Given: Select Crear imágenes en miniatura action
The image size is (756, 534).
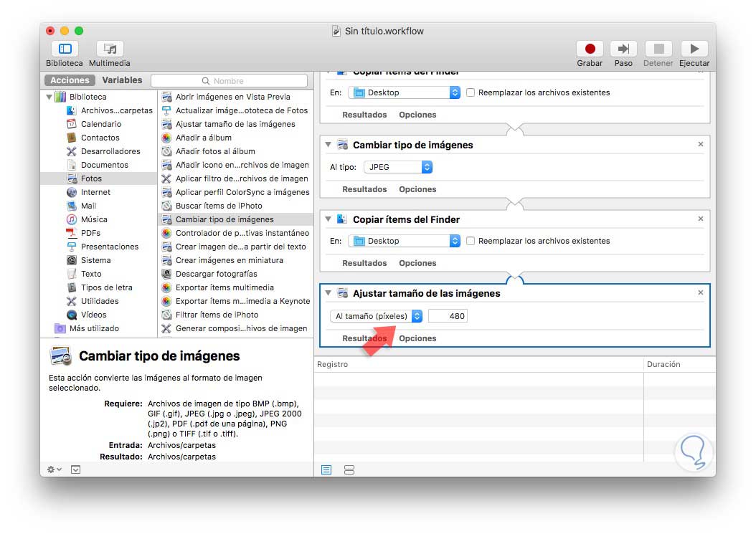Looking at the screenshot, I should (229, 261).
